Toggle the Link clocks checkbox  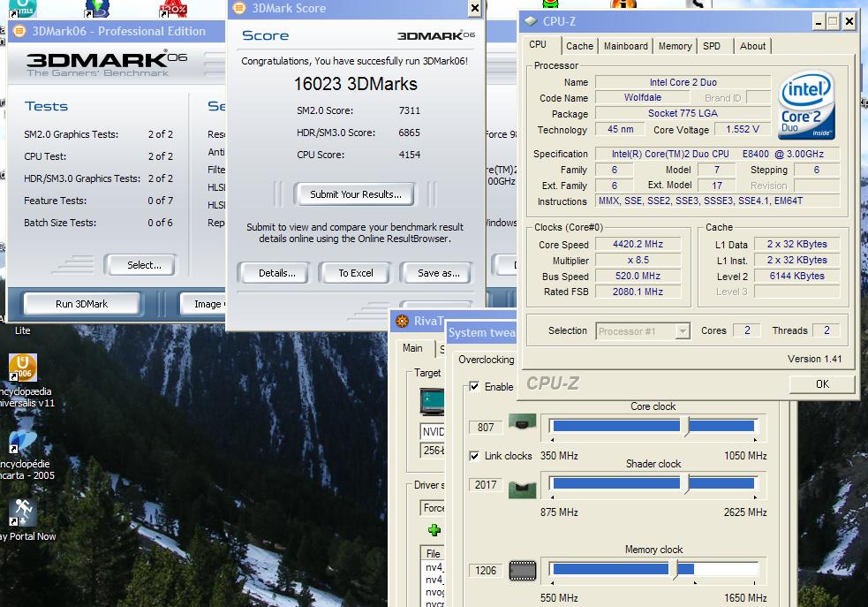(x=474, y=456)
